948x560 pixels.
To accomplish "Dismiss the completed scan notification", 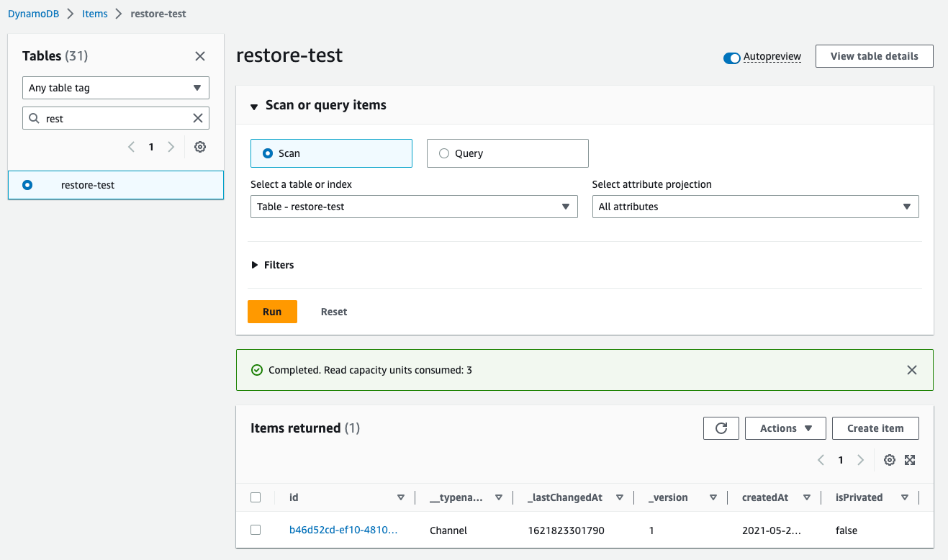I will click(911, 369).
